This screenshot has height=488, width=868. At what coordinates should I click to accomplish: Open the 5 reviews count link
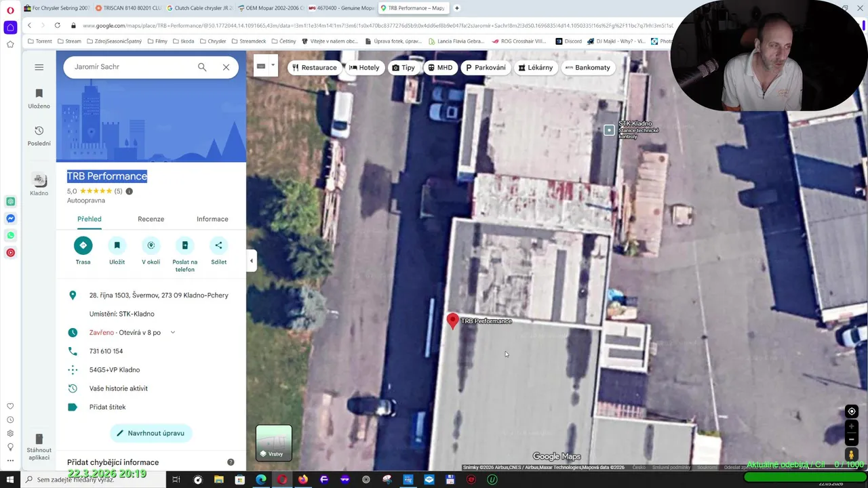coord(118,191)
